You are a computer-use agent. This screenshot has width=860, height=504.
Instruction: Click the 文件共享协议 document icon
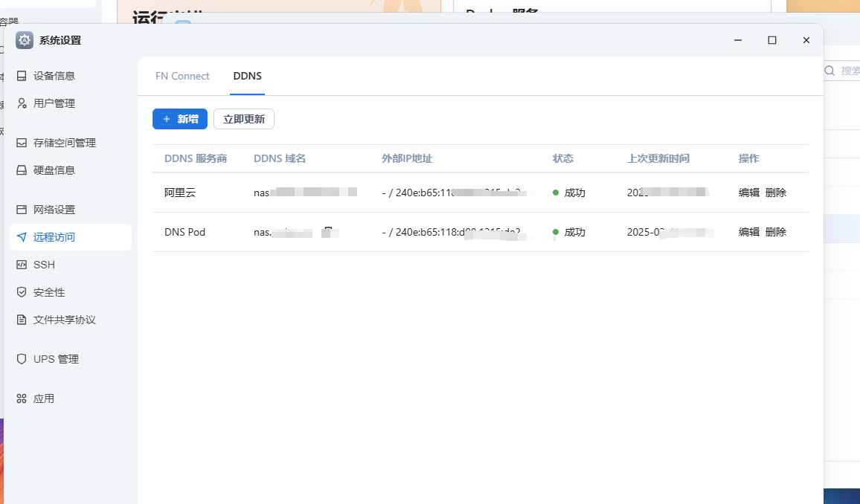[x=22, y=320]
